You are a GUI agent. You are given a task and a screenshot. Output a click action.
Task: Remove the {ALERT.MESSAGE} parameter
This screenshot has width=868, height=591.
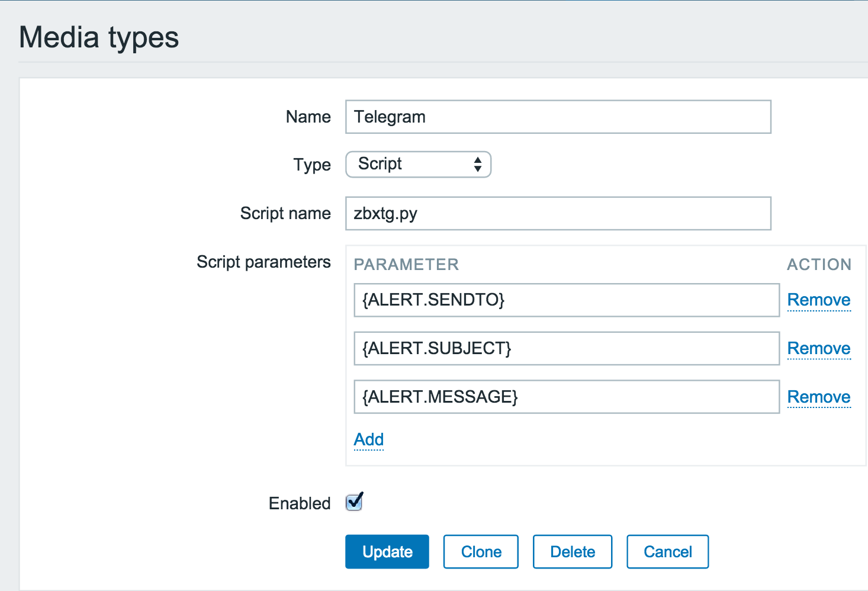818,397
